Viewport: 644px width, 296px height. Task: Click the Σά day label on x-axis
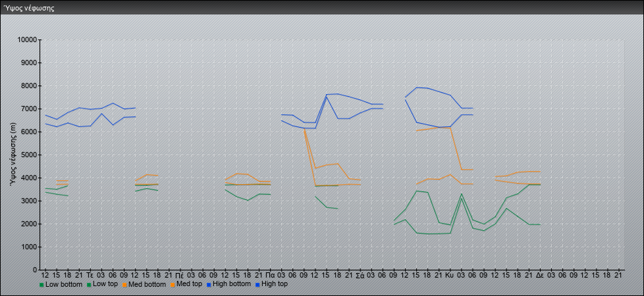pos(360,275)
